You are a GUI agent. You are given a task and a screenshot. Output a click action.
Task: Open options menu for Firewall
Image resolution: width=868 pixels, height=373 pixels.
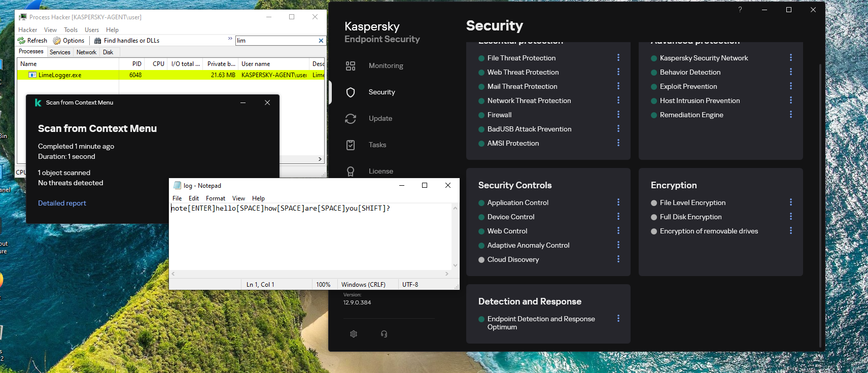(618, 115)
